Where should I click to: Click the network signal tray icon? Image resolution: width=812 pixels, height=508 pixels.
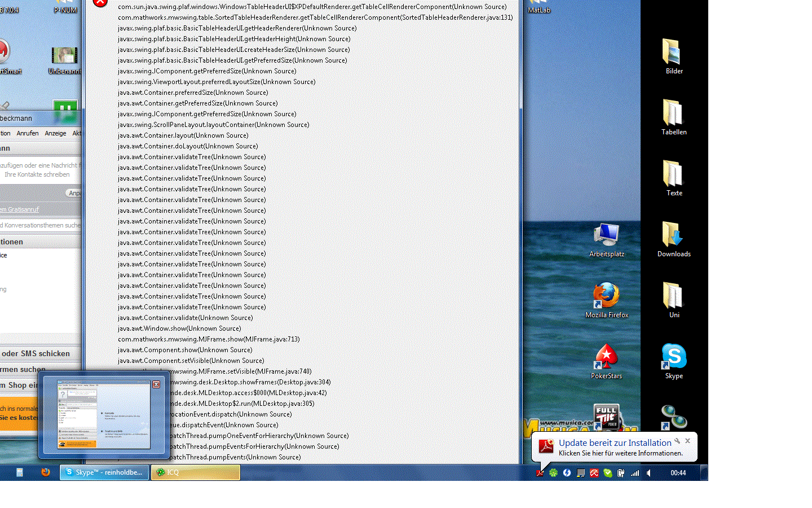pos(635,473)
